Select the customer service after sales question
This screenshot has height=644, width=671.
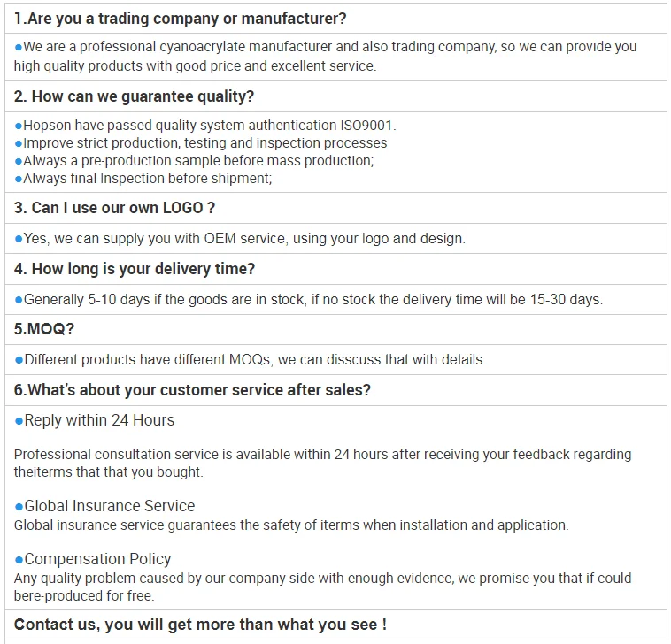point(192,390)
